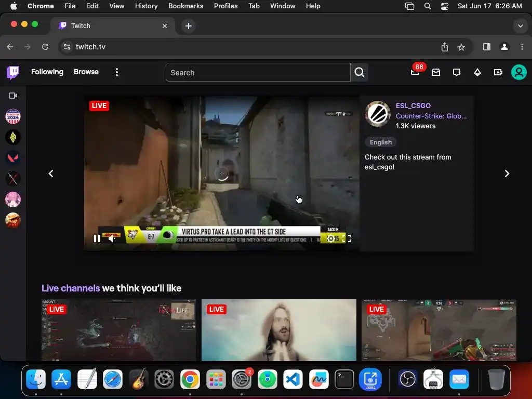Open the Twitch home logo
This screenshot has height=399, width=532.
click(x=13, y=72)
